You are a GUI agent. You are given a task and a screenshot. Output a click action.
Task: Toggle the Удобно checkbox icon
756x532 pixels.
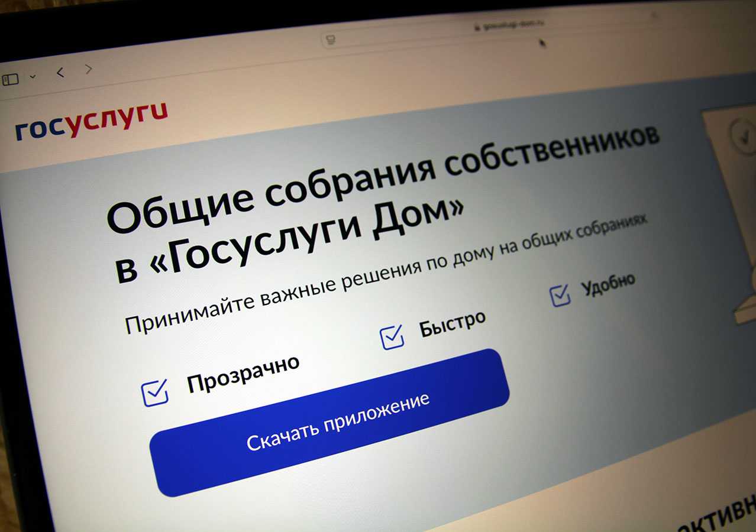coord(560,295)
